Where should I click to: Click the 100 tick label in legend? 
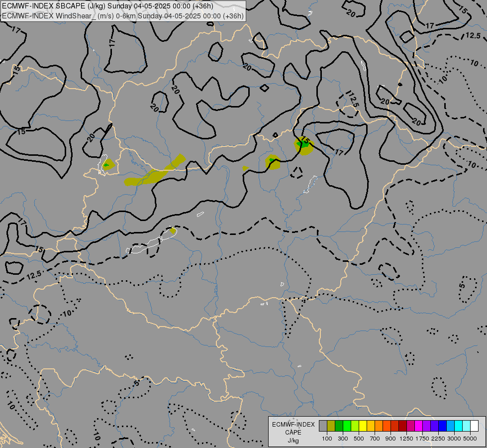pos(327,439)
